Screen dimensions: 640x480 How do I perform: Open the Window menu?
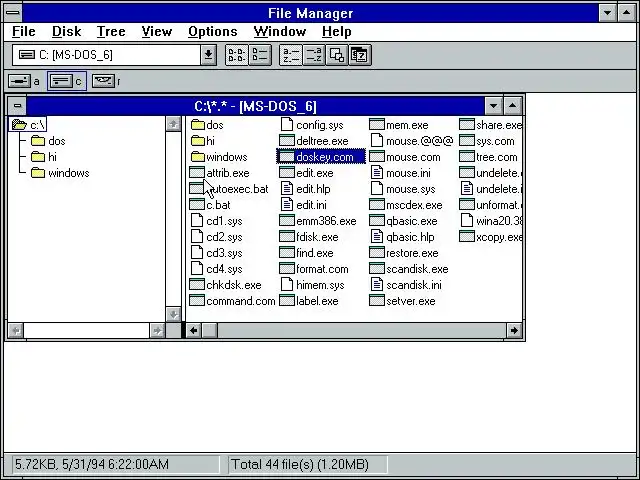tap(280, 31)
